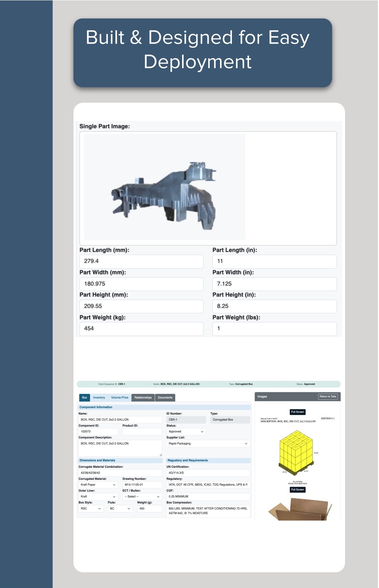Open pallet drawing with top Full Screen button
379x588 pixels.
click(x=298, y=412)
